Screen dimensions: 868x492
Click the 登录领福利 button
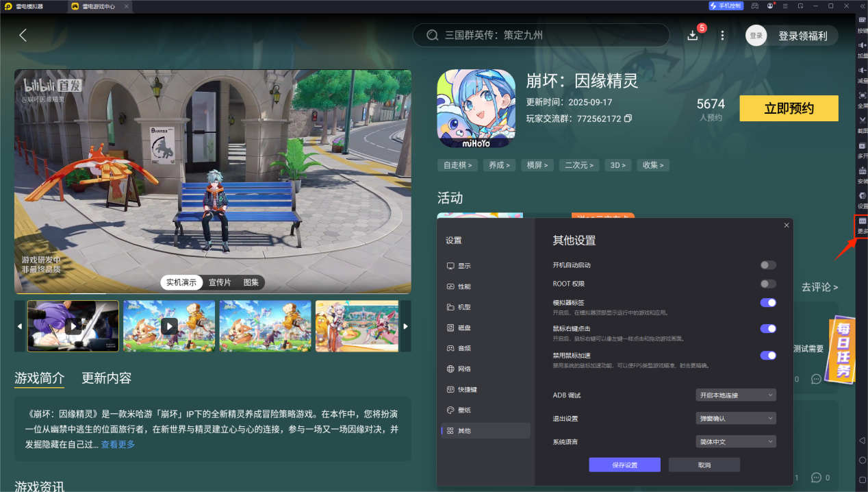click(803, 36)
